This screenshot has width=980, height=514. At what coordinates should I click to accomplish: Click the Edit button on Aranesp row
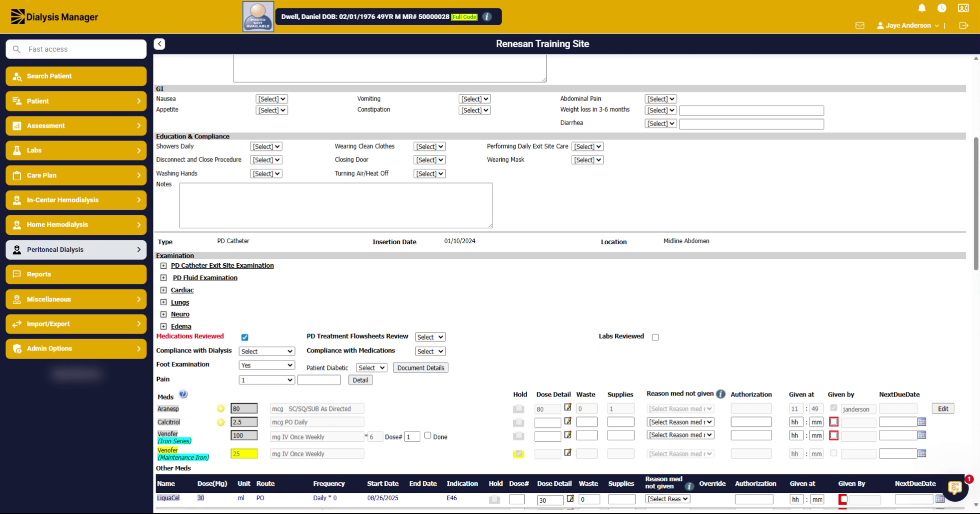tap(943, 409)
